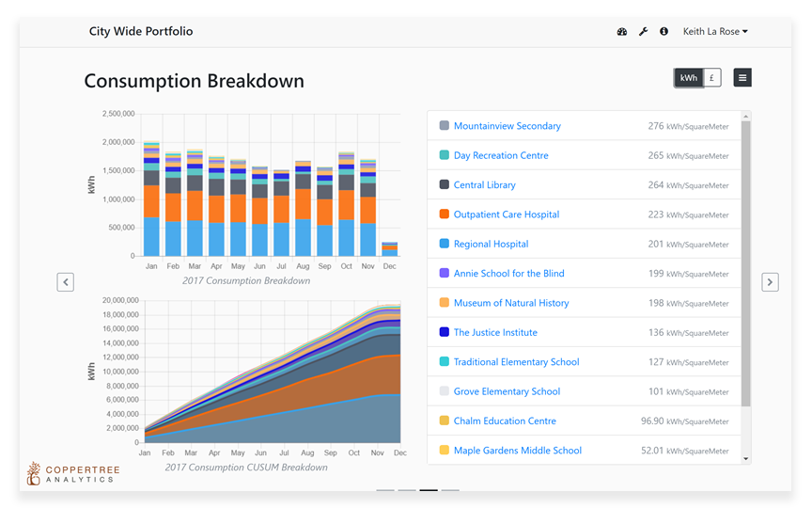Click '2017 Consumption CUSUM Breakdown' caption
The width and height of the screenshot is (812, 508).
coord(246,467)
